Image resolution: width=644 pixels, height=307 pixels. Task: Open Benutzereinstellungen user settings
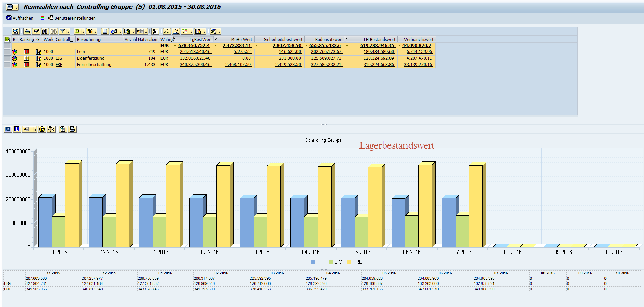(x=72, y=18)
